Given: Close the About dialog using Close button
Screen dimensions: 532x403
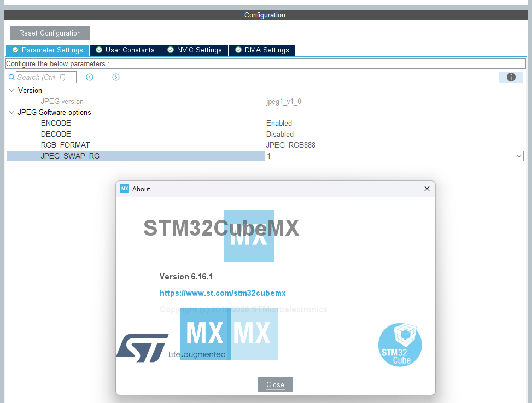Looking at the screenshot, I should (x=275, y=384).
